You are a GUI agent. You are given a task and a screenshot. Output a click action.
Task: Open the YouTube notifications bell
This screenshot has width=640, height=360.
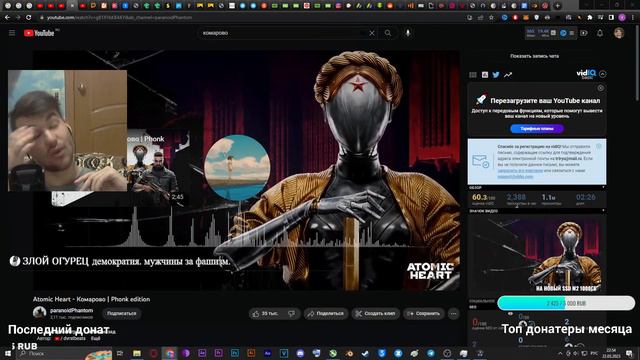click(x=600, y=33)
